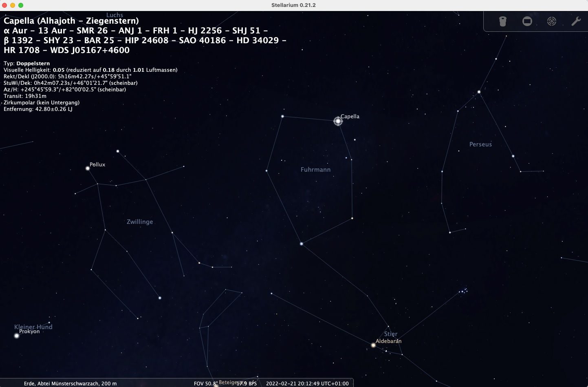Click 'Zirkumpolar (kein Untergang)' text
Screen dimensions: 588x387
(x=42, y=102)
